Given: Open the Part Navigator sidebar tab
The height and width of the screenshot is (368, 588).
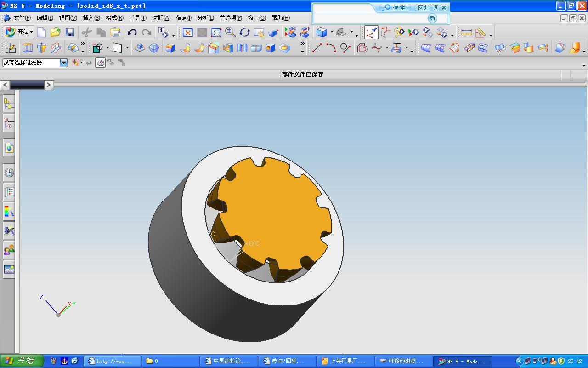Looking at the screenshot, I should tap(9, 123).
